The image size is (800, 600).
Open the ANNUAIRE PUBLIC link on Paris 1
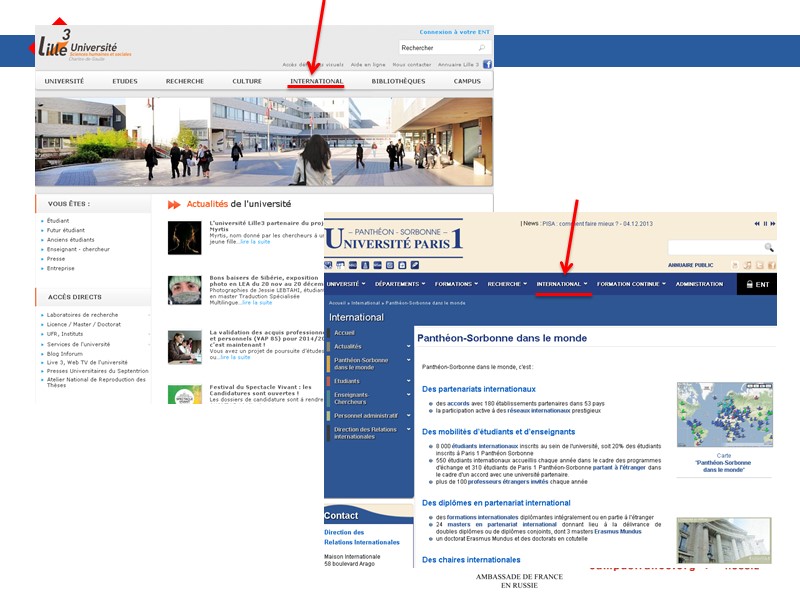tap(690, 265)
